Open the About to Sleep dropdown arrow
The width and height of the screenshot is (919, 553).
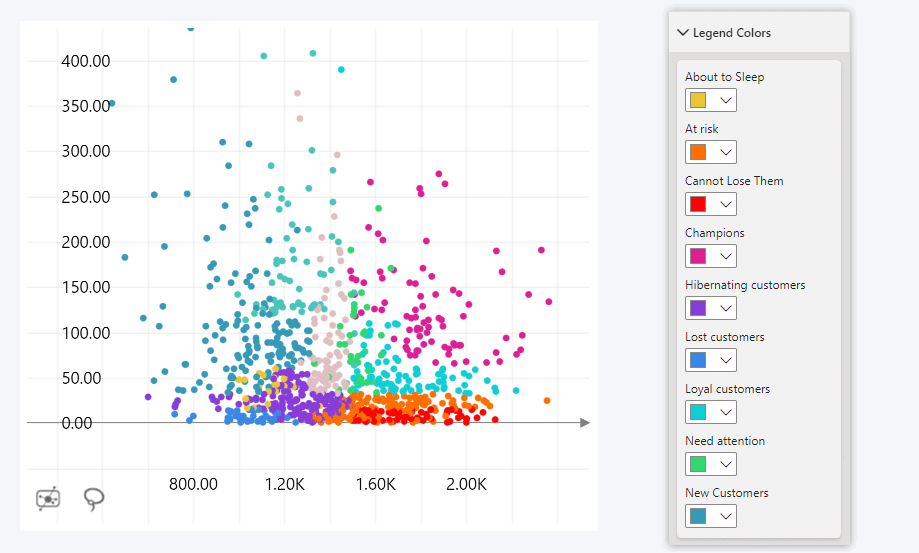[726, 100]
